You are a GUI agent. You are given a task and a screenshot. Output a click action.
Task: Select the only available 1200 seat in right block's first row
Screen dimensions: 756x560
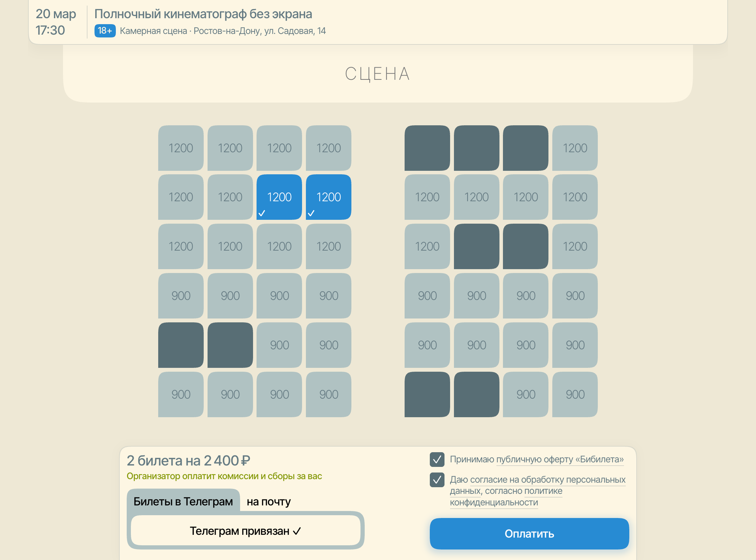(575, 148)
